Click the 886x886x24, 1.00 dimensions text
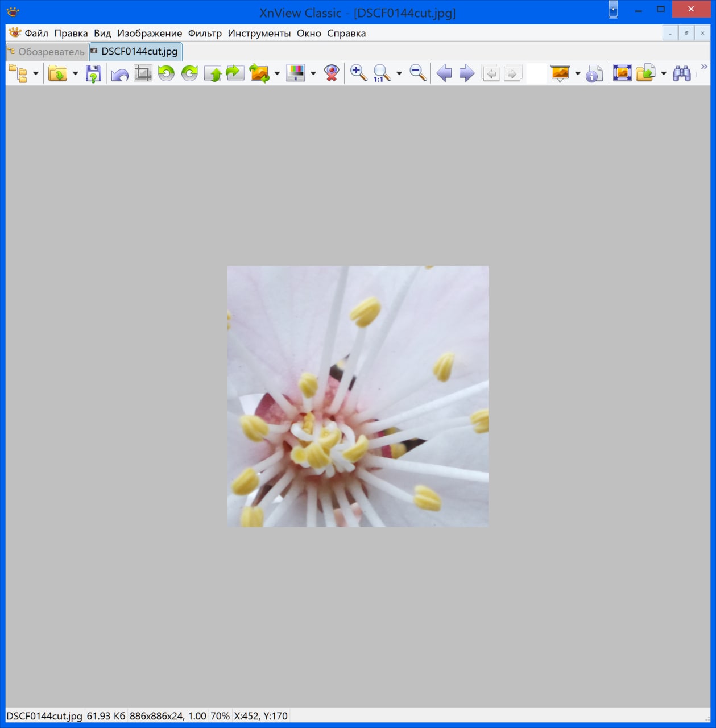The height and width of the screenshot is (728, 716). point(168,716)
